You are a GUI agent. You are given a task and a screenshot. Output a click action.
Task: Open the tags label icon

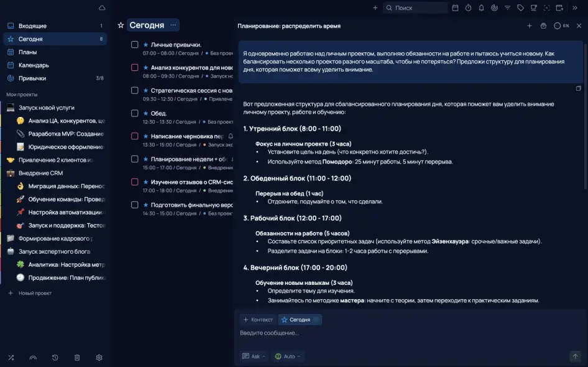tap(520, 8)
